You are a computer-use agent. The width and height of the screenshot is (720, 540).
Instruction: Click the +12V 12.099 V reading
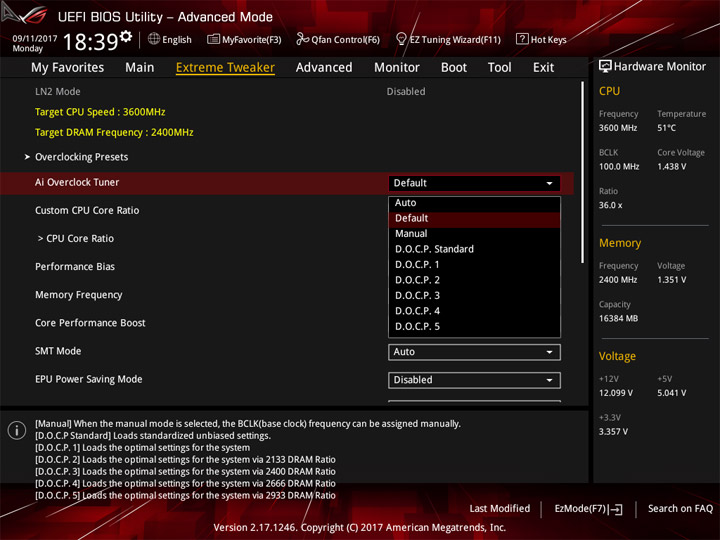click(x=616, y=393)
